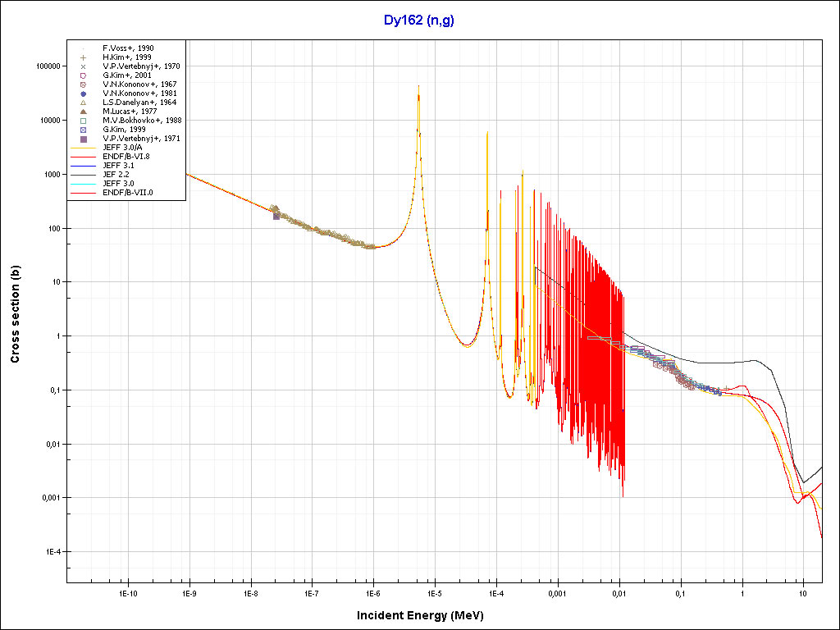840x630 pixels.
Task: Click the ENDF/B-VI.8 legend label
Action: tap(126, 157)
